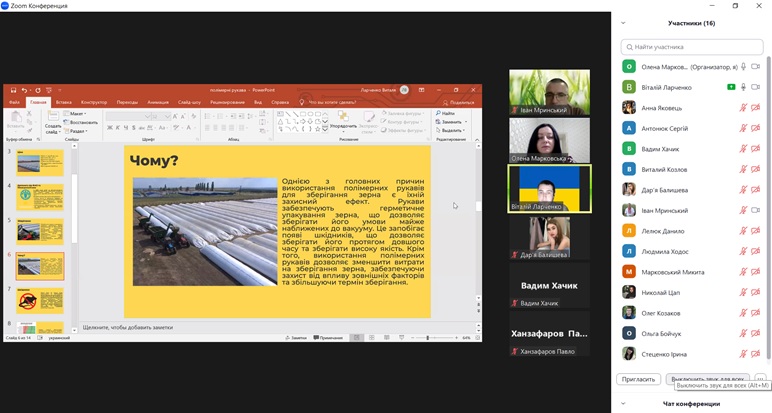The image size is (772, 413).
Task: Collapse the Чат конференции panel chevron
Action: pyautogui.click(x=623, y=404)
